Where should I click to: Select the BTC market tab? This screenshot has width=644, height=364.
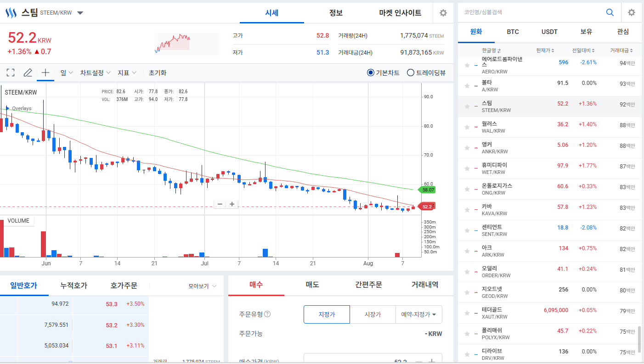click(x=513, y=32)
